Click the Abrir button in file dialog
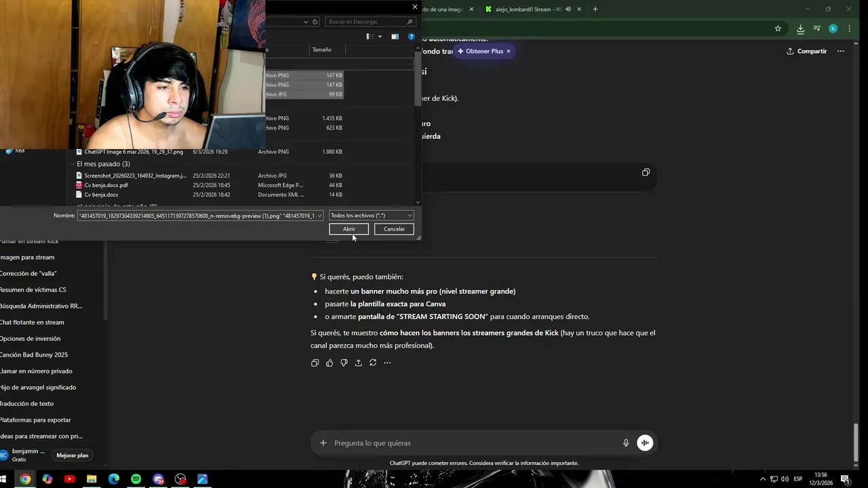The image size is (868, 488). (x=349, y=229)
